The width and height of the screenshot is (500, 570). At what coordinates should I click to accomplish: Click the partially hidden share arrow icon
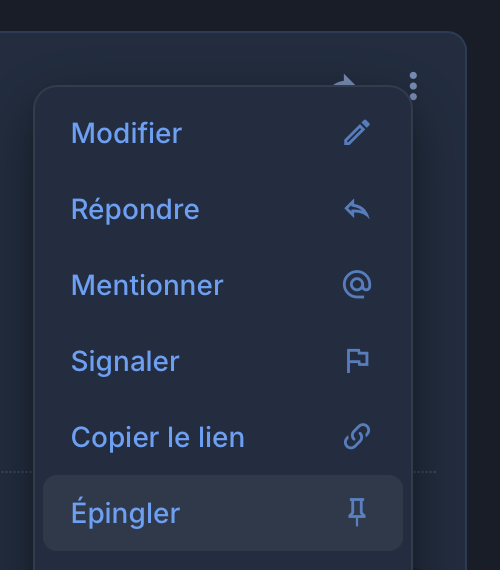pos(344,80)
